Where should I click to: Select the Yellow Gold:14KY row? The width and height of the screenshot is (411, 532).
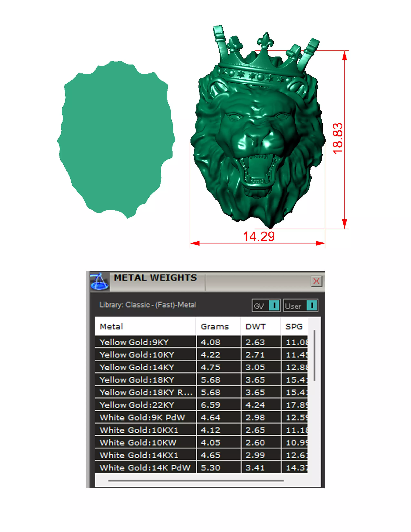(x=201, y=367)
